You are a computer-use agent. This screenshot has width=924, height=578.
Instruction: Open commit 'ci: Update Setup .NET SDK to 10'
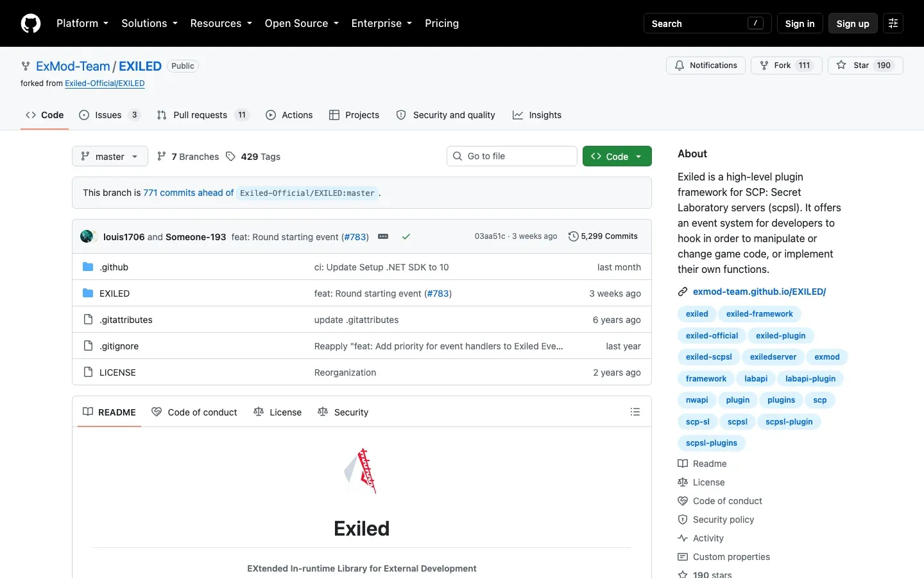(382, 267)
